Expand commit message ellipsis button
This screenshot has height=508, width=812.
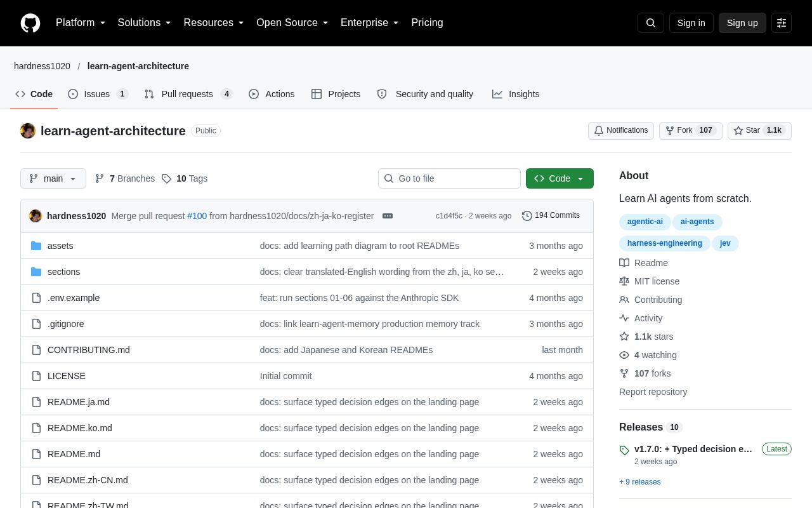[x=388, y=216]
